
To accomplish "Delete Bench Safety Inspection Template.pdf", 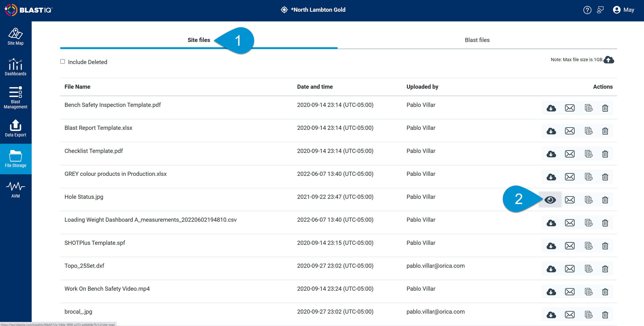I will (x=605, y=108).
